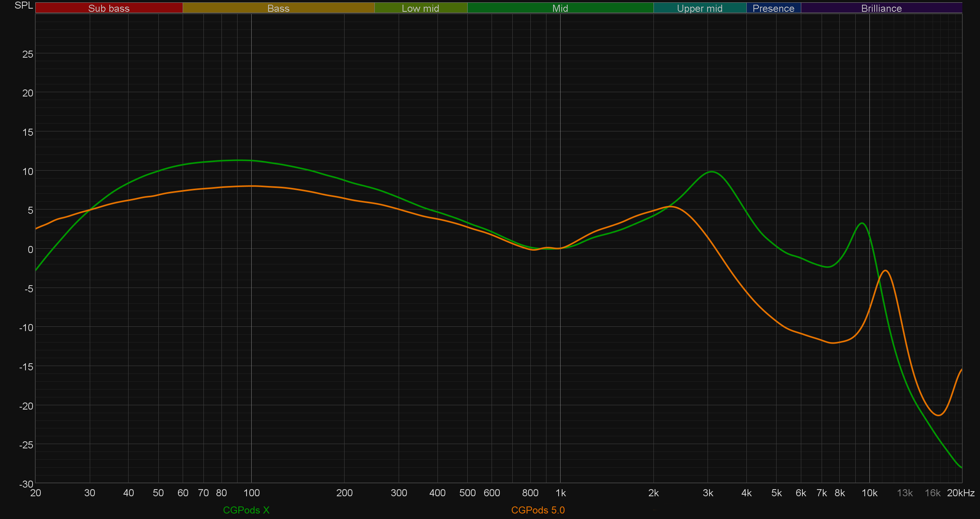Toggle the CGPods 5.0 legend label
Viewport: 980px width, 519px height.
pos(538,510)
